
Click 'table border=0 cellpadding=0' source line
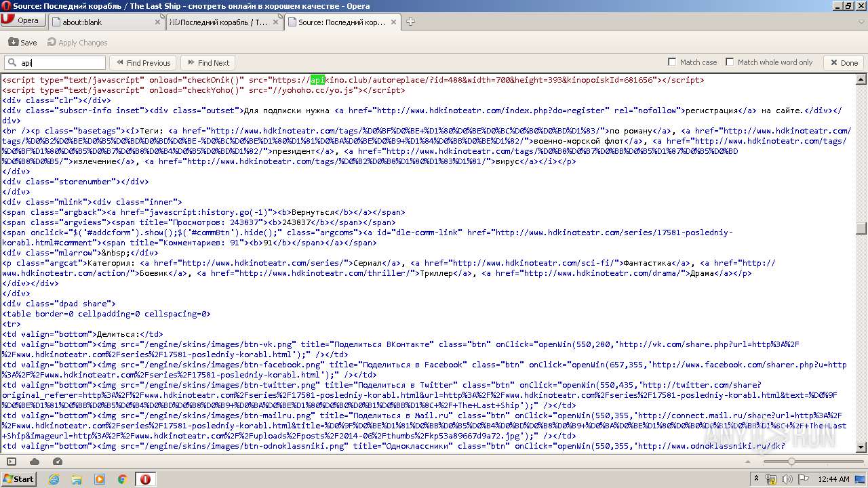click(106, 314)
